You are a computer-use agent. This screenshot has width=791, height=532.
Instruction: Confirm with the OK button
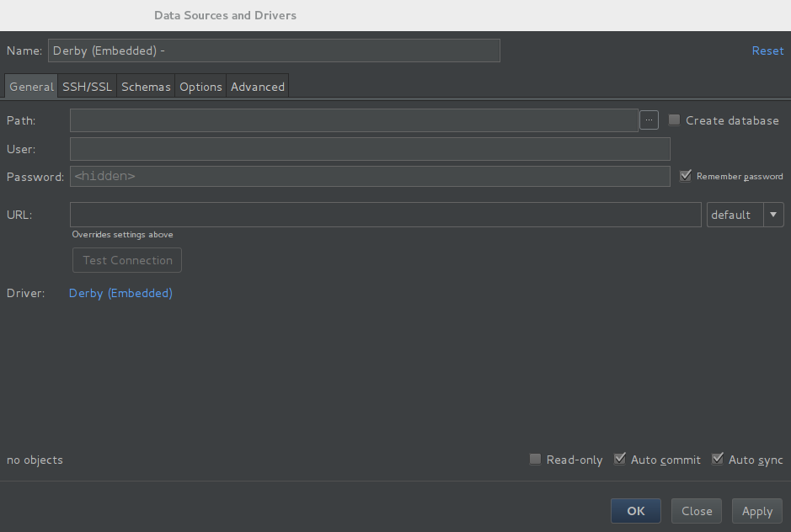(636, 511)
